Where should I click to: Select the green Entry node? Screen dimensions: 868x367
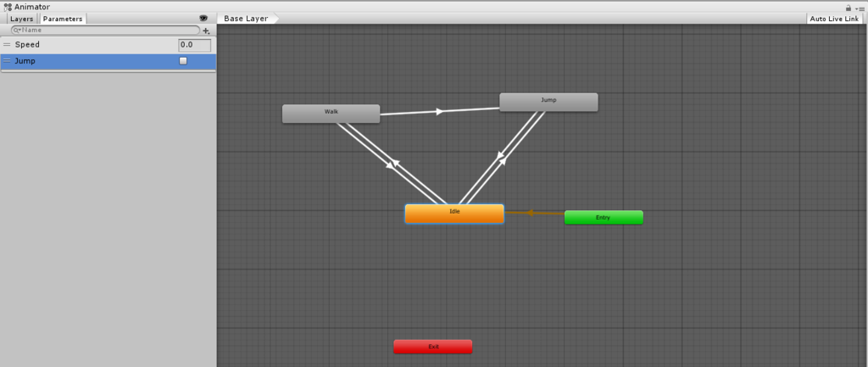pyautogui.click(x=604, y=218)
